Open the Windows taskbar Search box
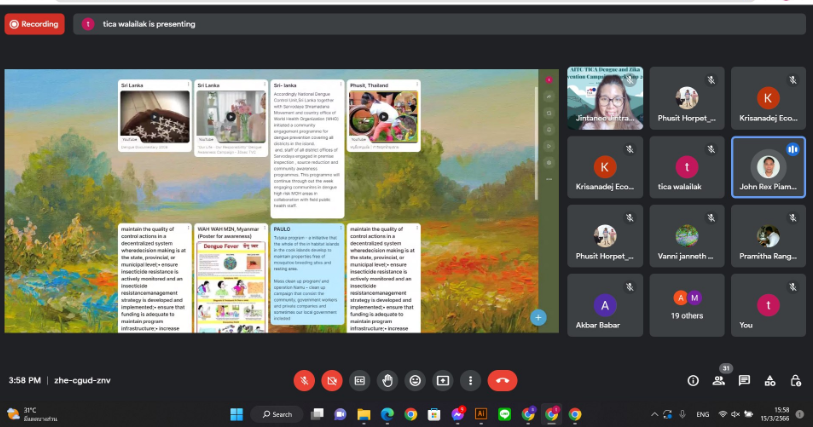Viewport: 813px width, 427px height. tap(277, 414)
